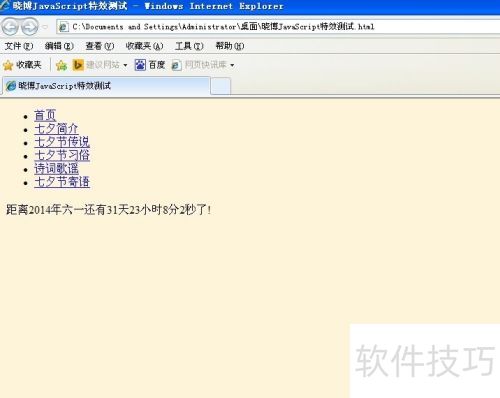Select the 晓博JavaScript特效测试 tab
The image size is (500, 398).
[106, 86]
